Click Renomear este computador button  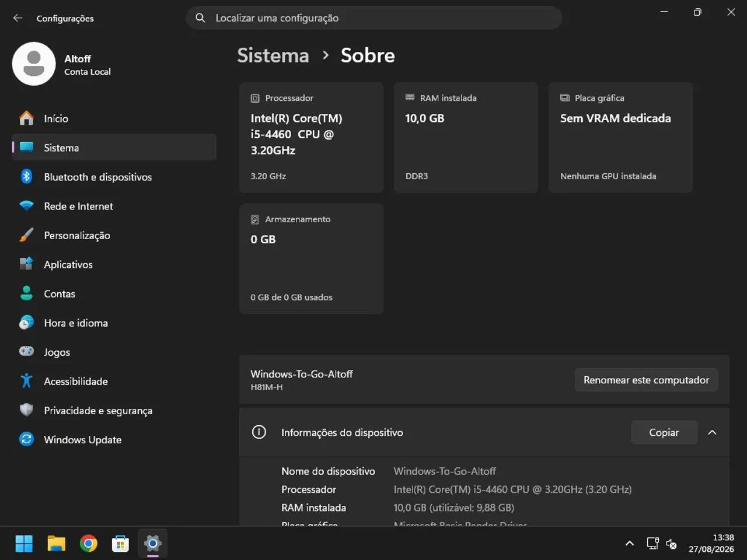[646, 380]
